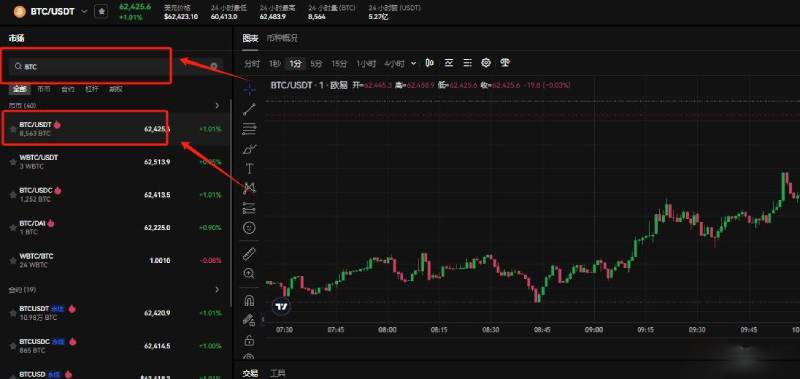
Task: Select the 15分 timeframe
Action: (x=339, y=64)
